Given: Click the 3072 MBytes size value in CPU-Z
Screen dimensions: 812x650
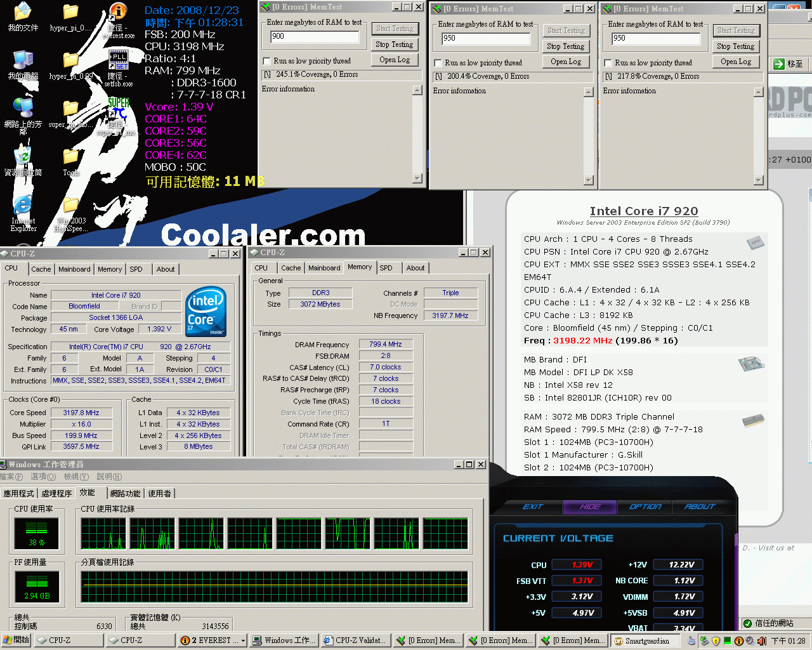Looking at the screenshot, I should (x=320, y=304).
